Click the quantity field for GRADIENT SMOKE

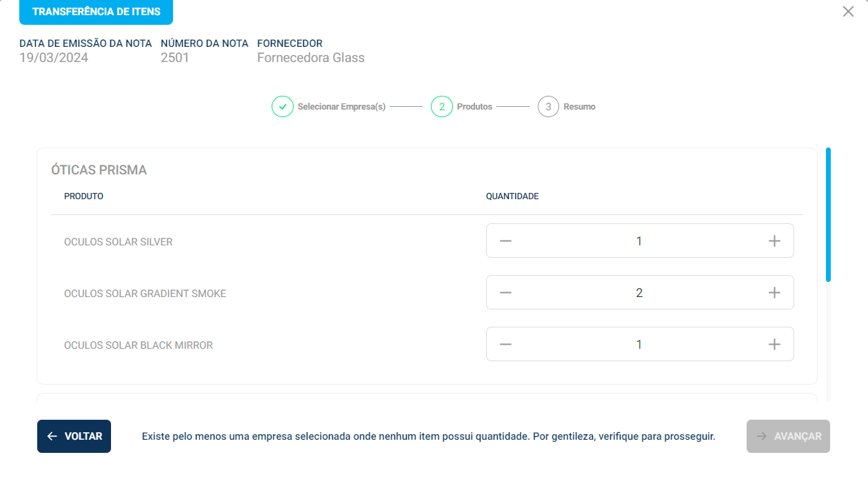pos(639,293)
